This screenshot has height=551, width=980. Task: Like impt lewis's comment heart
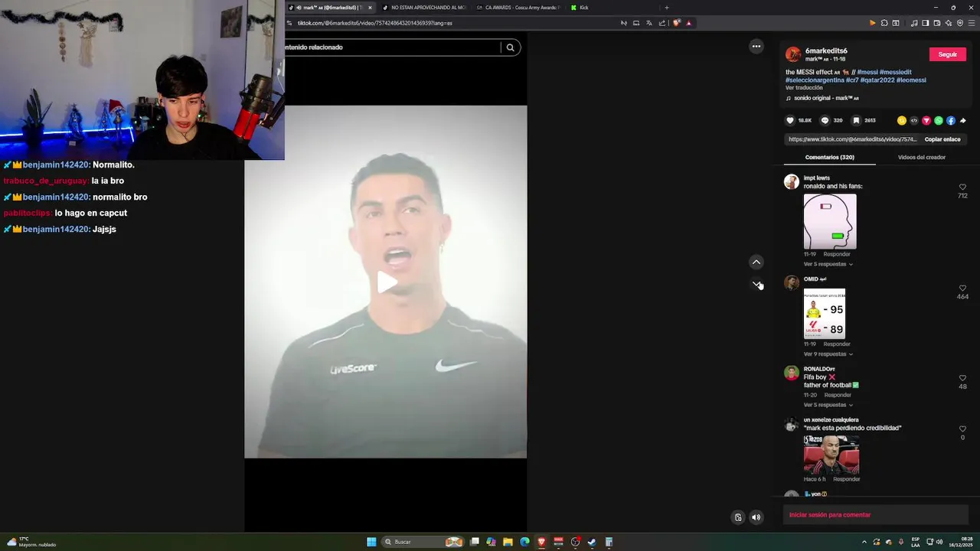pos(963,187)
